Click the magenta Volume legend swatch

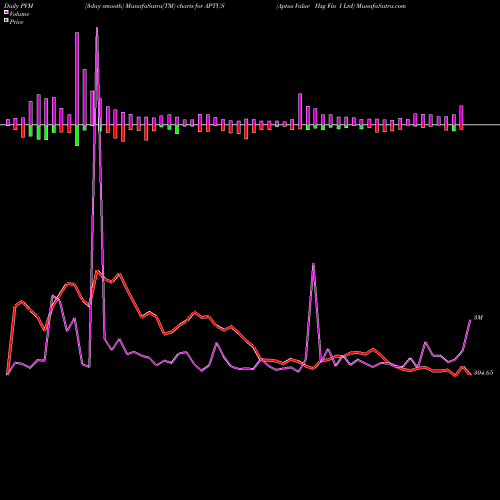click(6, 13)
